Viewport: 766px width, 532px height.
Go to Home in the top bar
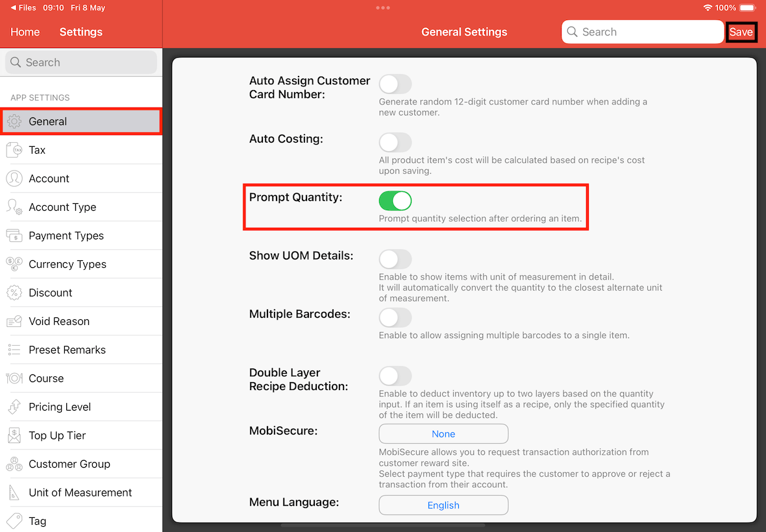pyautogui.click(x=25, y=32)
